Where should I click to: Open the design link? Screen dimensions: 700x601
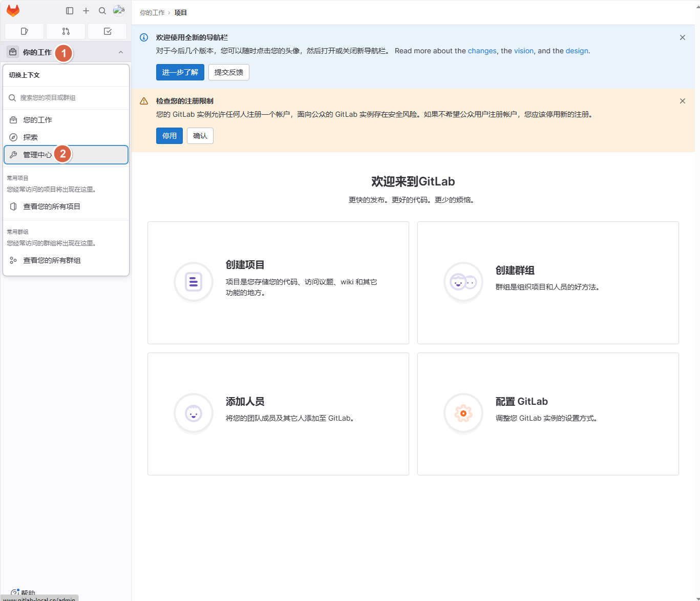(577, 51)
